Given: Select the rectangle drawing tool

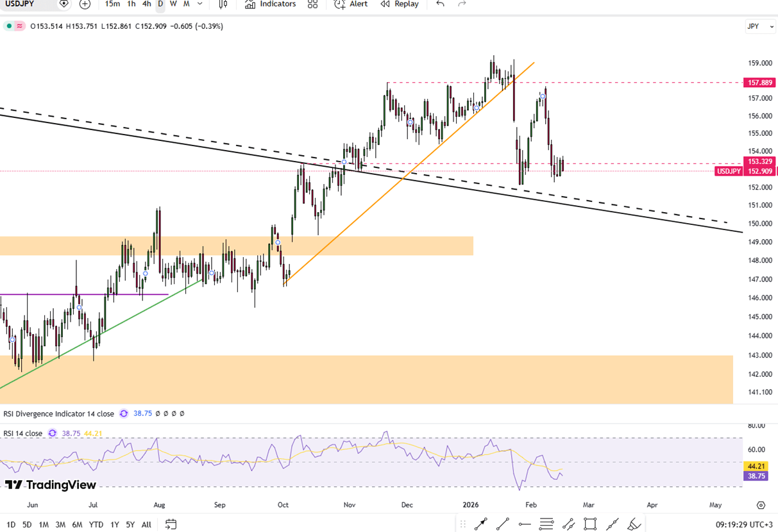Looking at the screenshot, I should pos(590,524).
